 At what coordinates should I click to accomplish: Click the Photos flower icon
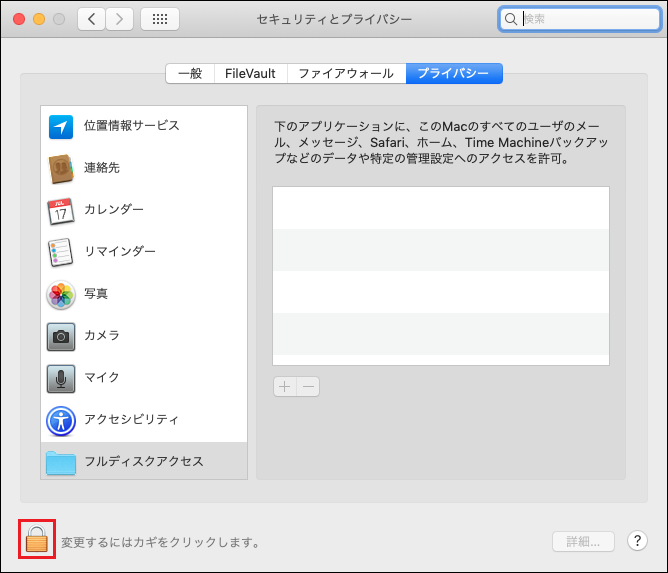coord(61,295)
